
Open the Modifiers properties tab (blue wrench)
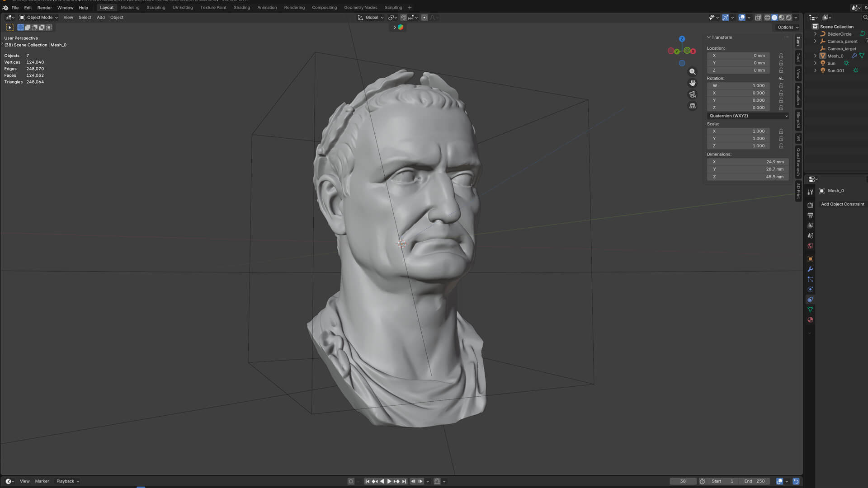point(810,269)
